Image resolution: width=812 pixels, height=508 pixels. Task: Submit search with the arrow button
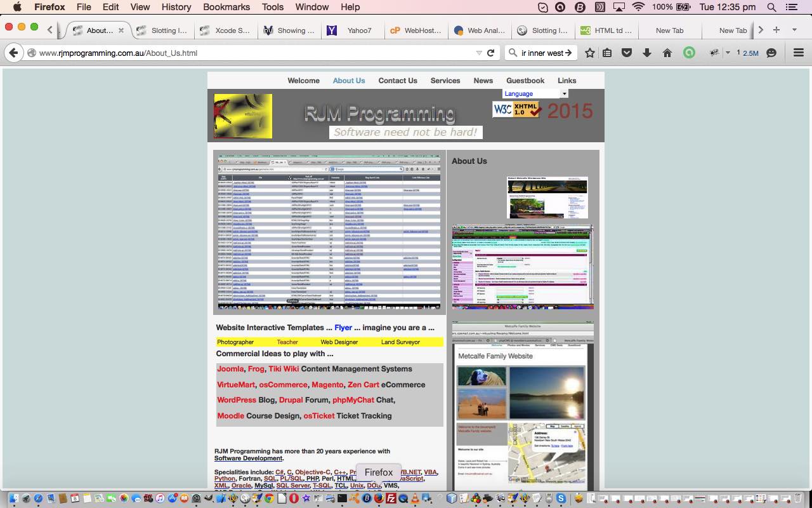tap(568, 53)
